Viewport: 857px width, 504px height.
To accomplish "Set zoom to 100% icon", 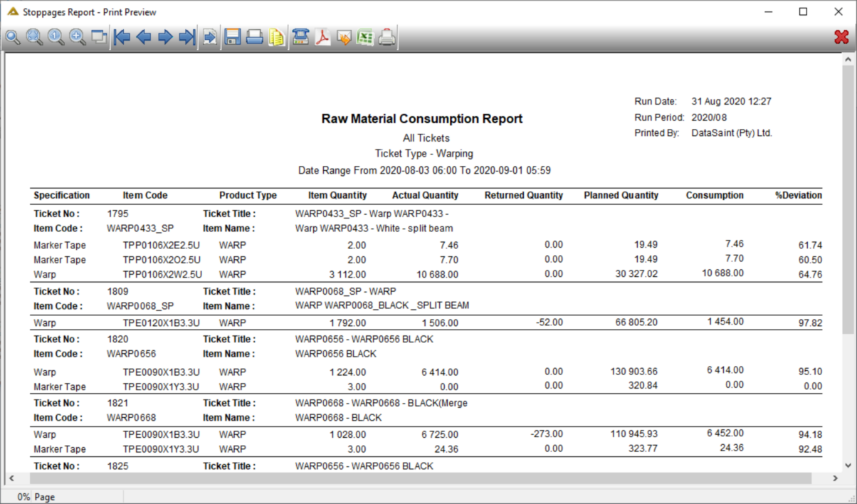I will pyautogui.click(x=56, y=37).
